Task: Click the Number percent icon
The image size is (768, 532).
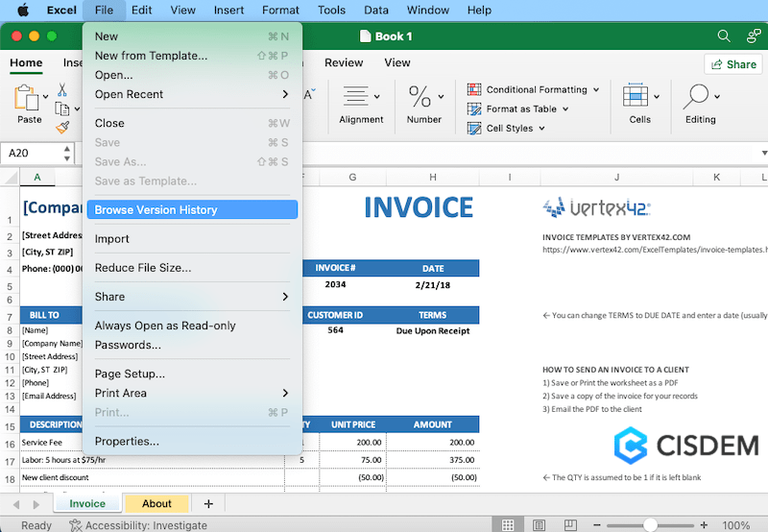Action: tap(420, 97)
